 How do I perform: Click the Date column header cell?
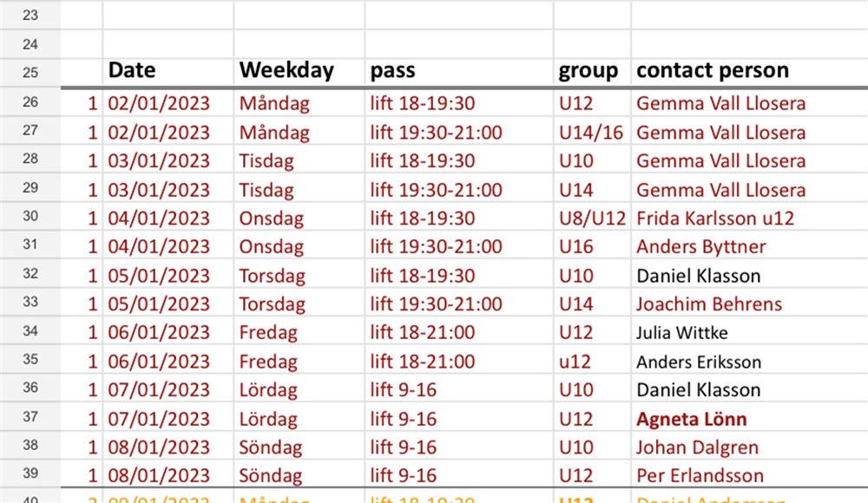point(168,72)
